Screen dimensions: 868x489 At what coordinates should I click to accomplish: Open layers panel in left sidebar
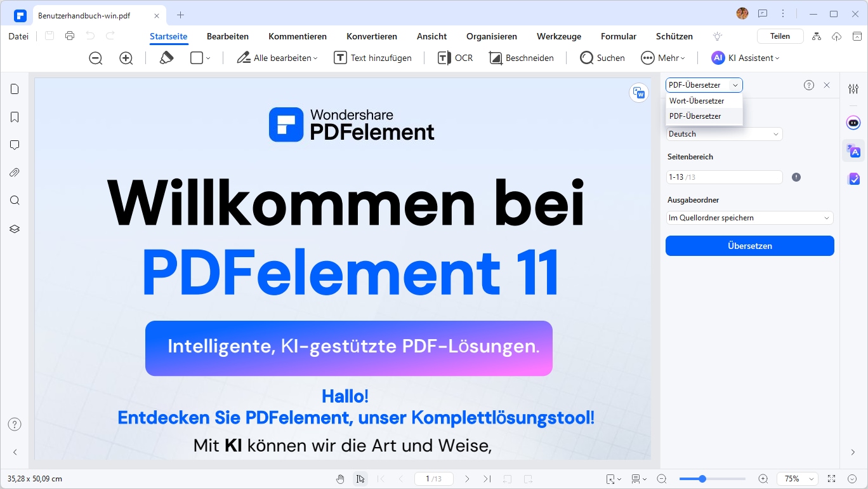pos(15,229)
